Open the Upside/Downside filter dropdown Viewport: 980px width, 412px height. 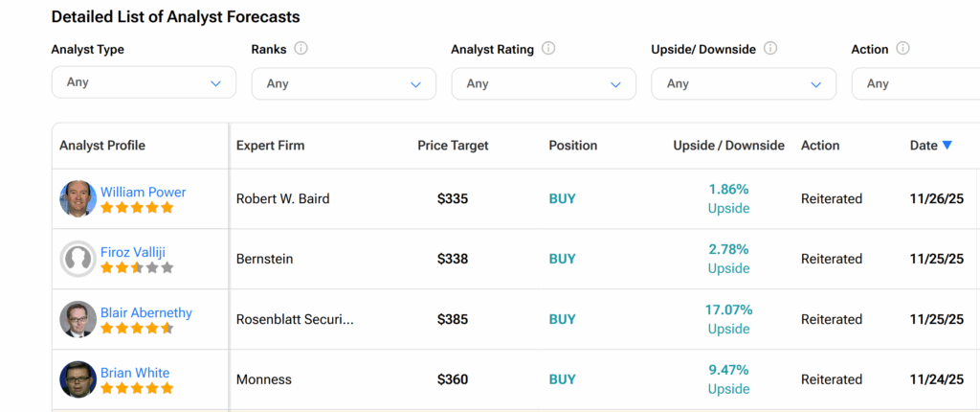744,84
